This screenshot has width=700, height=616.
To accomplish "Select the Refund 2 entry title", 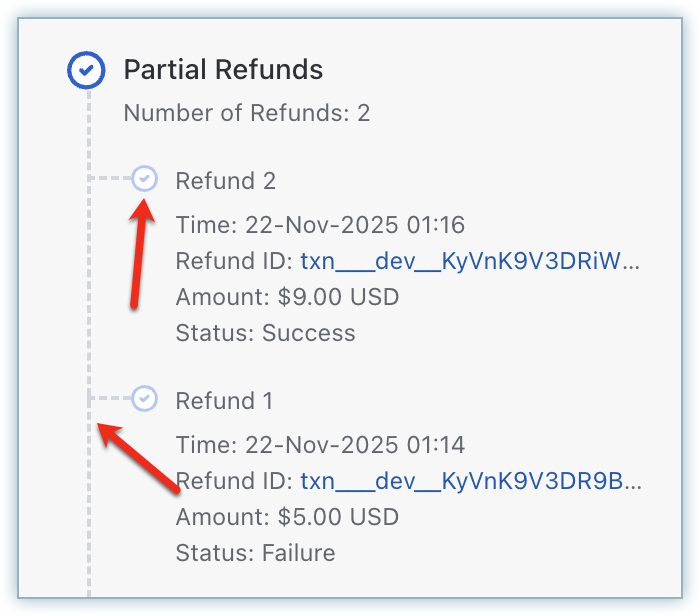I will (x=225, y=181).
